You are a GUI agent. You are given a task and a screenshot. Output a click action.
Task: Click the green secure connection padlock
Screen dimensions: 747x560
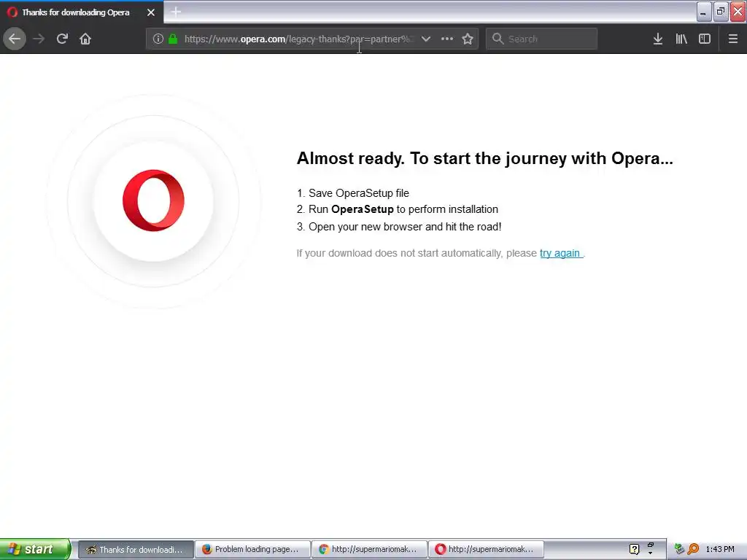173,39
